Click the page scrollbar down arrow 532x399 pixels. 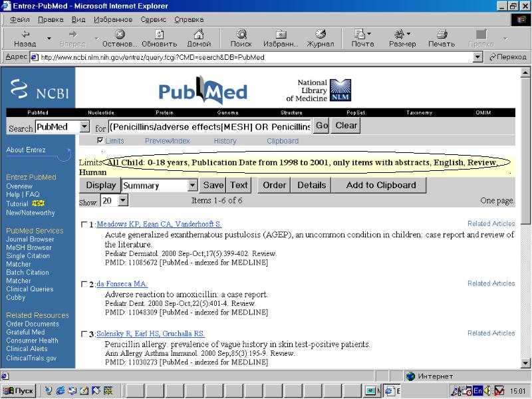pyautogui.click(x=525, y=364)
